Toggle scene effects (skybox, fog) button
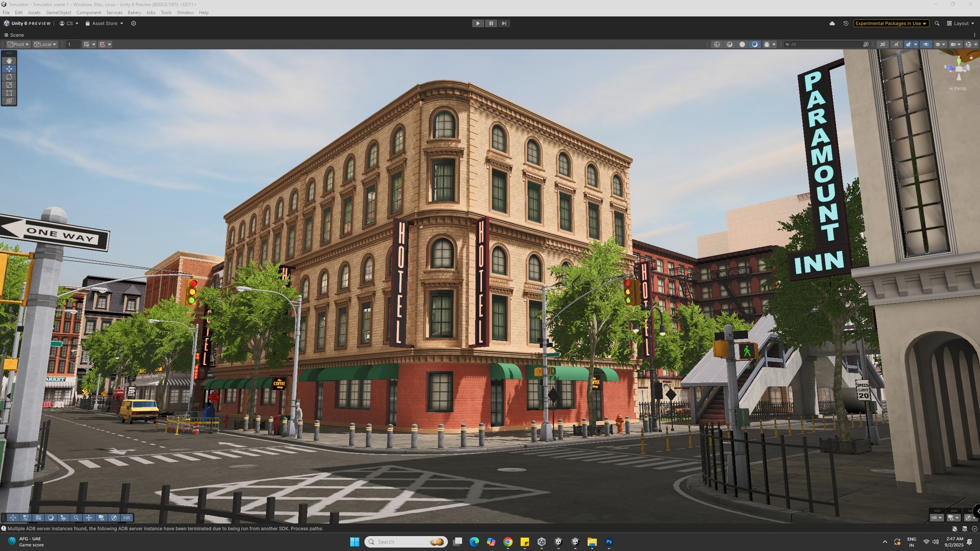The image size is (980, 551). tap(908, 44)
